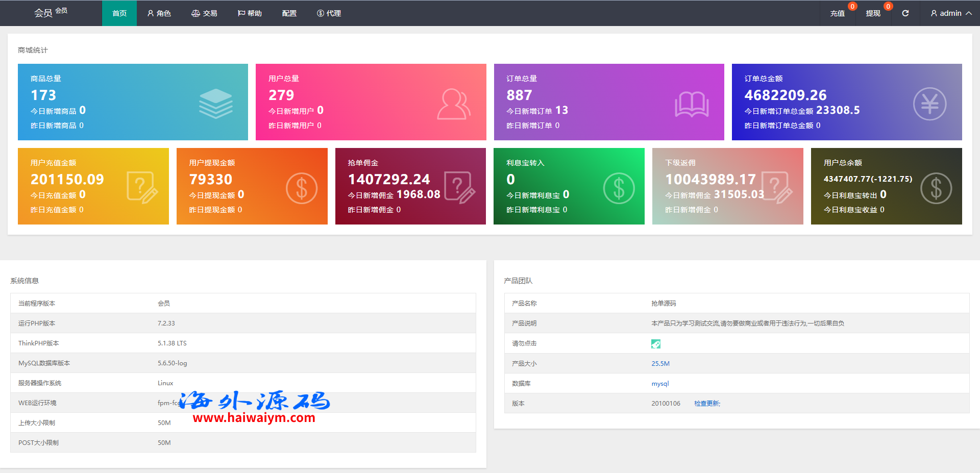980x473 pixels.
Task: Select the 首页 tab
Action: (x=119, y=13)
